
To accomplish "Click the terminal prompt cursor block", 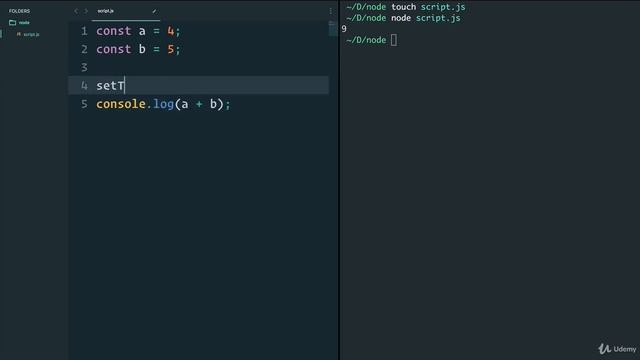I will (393, 40).
